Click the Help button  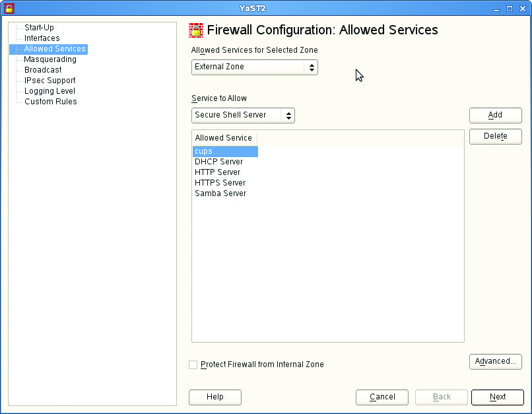[x=215, y=397]
